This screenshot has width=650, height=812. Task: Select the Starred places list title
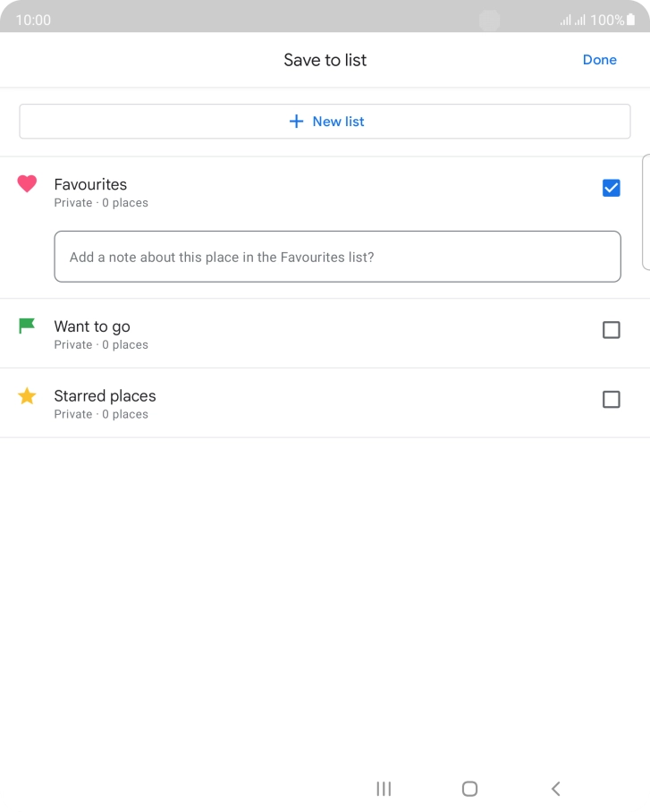[x=105, y=396]
